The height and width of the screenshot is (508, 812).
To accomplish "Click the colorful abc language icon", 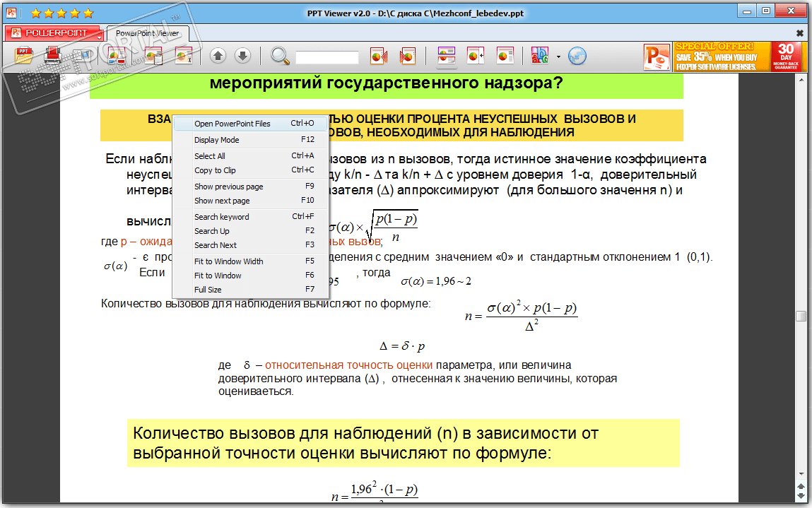I will click(x=540, y=55).
